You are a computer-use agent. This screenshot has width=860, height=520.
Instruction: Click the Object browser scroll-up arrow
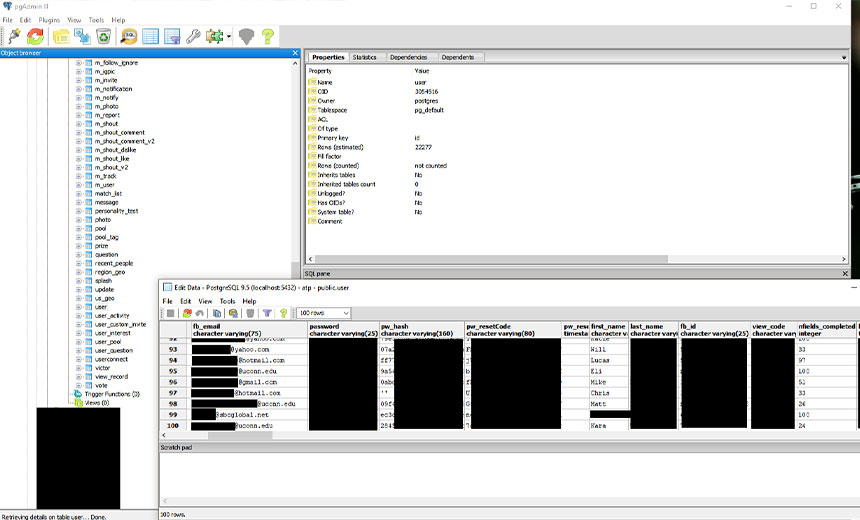click(295, 63)
